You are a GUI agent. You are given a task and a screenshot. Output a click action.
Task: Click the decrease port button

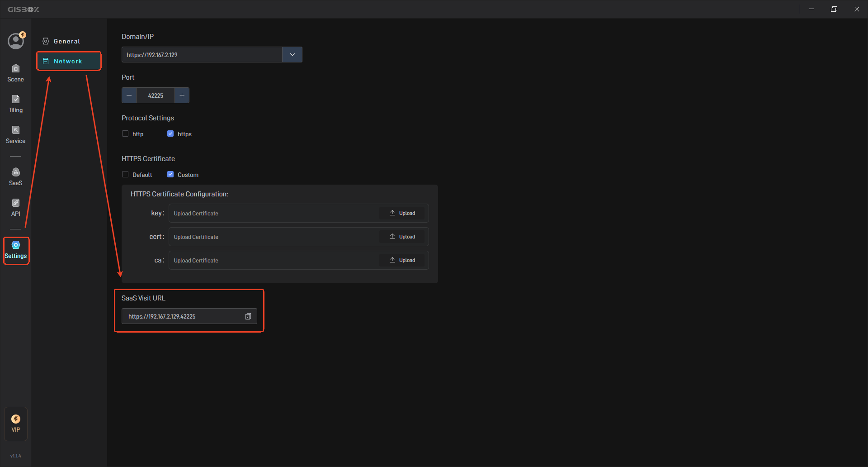click(129, 95)
